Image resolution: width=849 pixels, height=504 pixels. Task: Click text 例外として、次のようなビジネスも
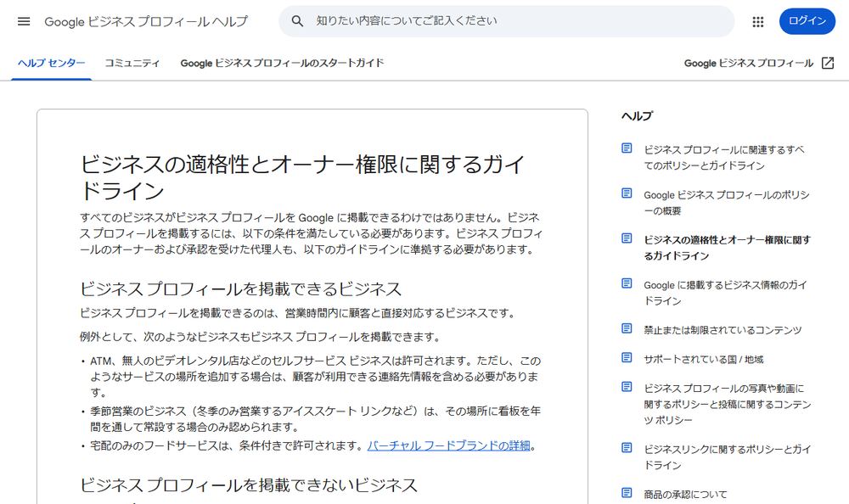click(x=260, y=337)
